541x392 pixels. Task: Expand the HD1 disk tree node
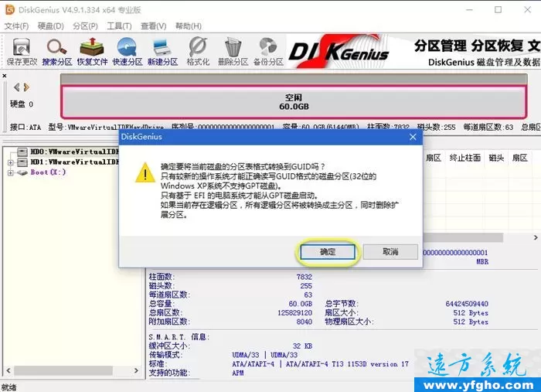10,162
